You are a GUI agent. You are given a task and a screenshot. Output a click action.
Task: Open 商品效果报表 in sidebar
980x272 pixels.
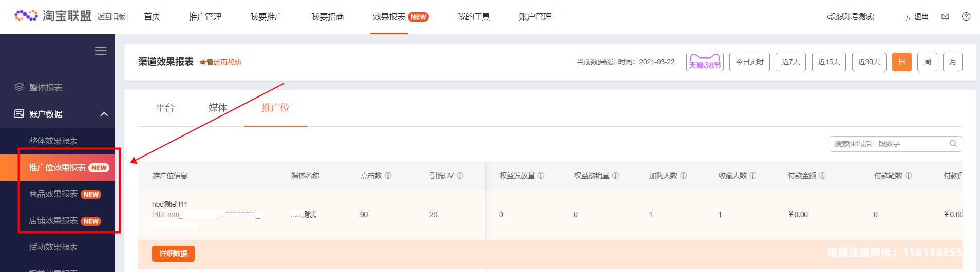click(x=53, y=194)
